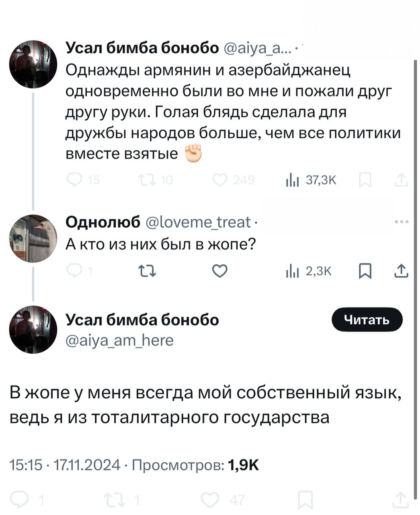Viewport: 420px width, 515px height.
Task: Click reply icon showing 15 replies
Action: click(x=75, y=180)
